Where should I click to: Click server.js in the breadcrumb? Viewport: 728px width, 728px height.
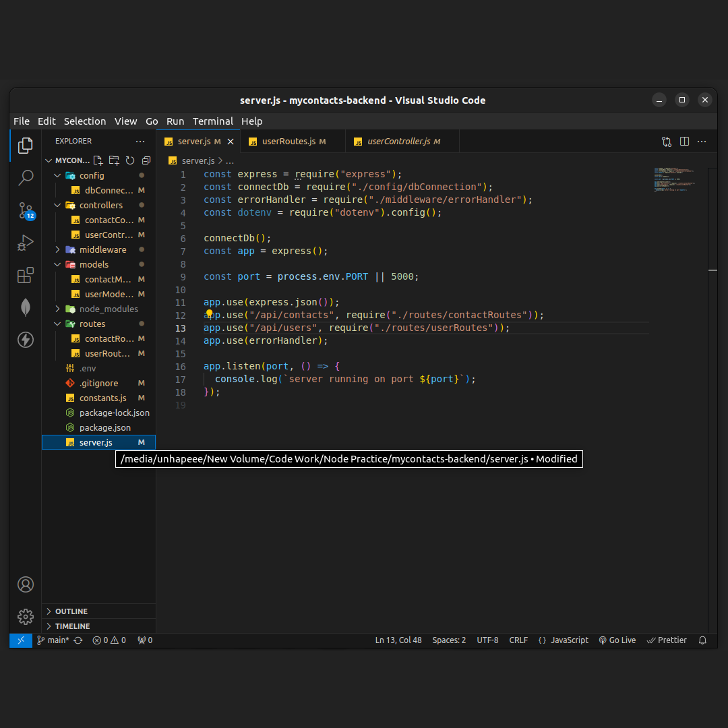pos(198,160)
